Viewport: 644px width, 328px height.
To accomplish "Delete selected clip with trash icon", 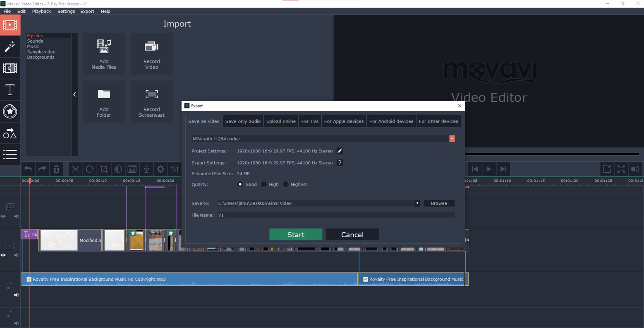I will (x=56, y=169).
